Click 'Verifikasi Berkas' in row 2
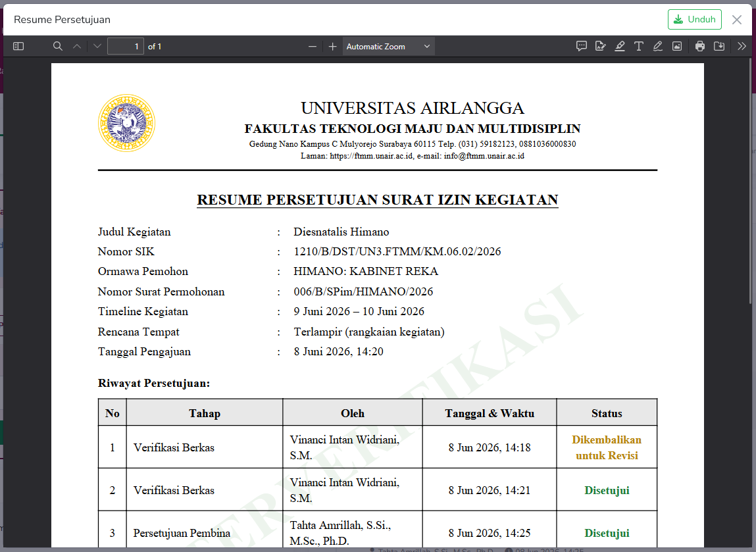This screenshot has height=552, width=756. click(174, 490)
